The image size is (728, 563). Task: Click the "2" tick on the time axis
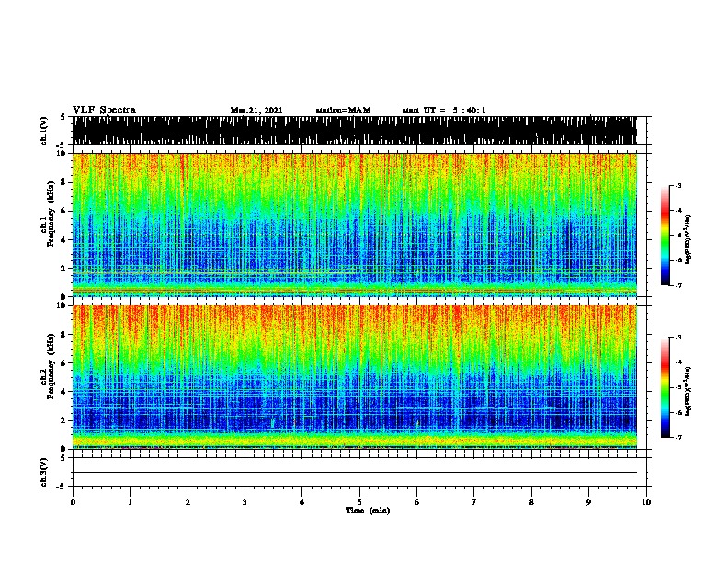188,502
